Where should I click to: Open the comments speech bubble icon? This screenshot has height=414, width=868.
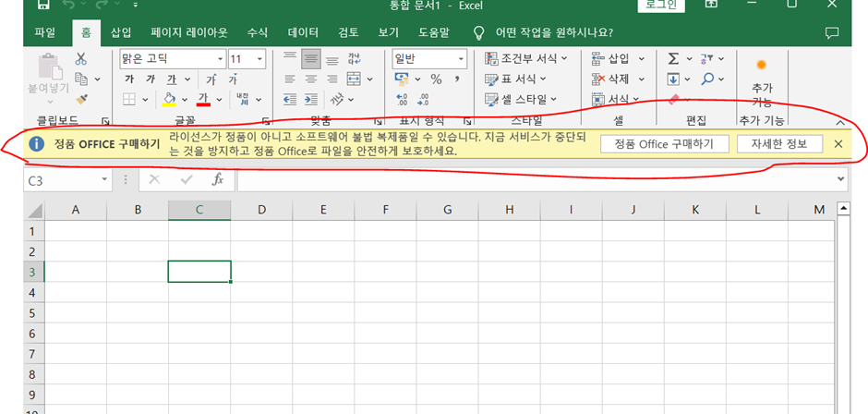(x=831, y=32)
